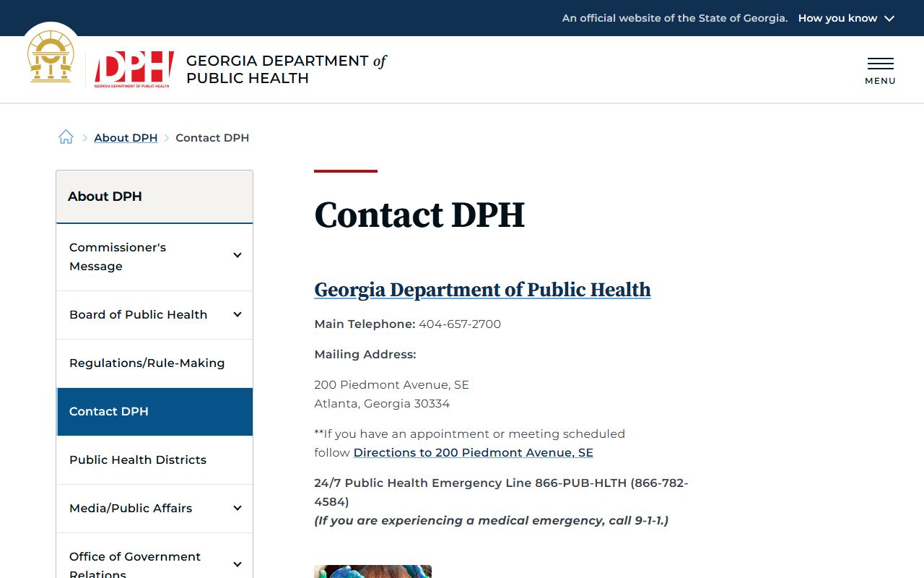The width and height of the screenshot is (924, 578).
Task: Click the Georgia state seal logo
Action: (51, 56)
